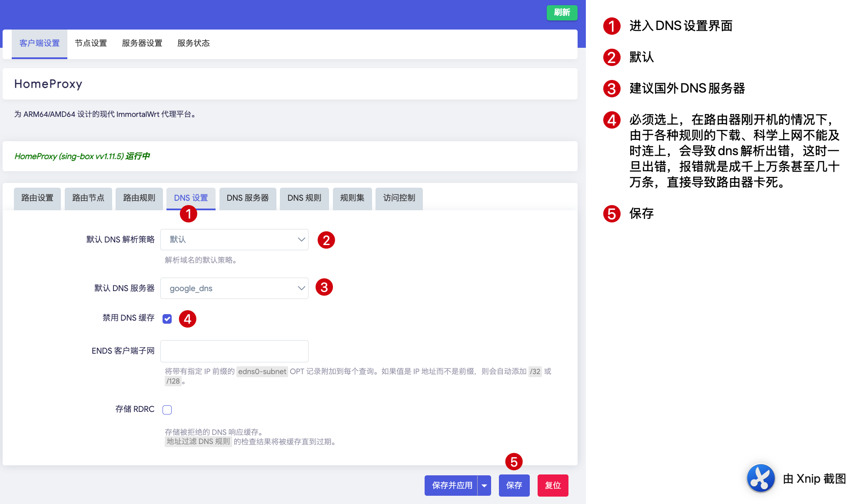Screen dimensions: 864x504
Task: Click the 解析域名的默认策略 hint text
Action: pos(201,260)
